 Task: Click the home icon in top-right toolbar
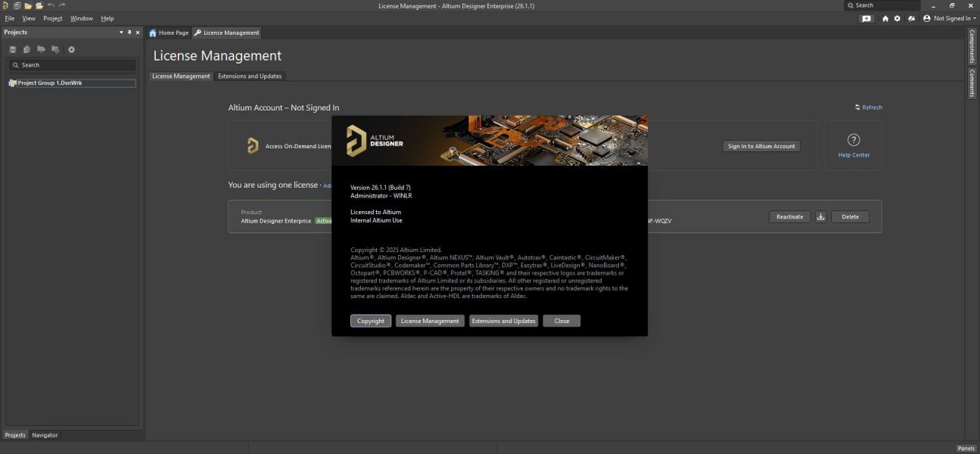click(x=885, y=18)
